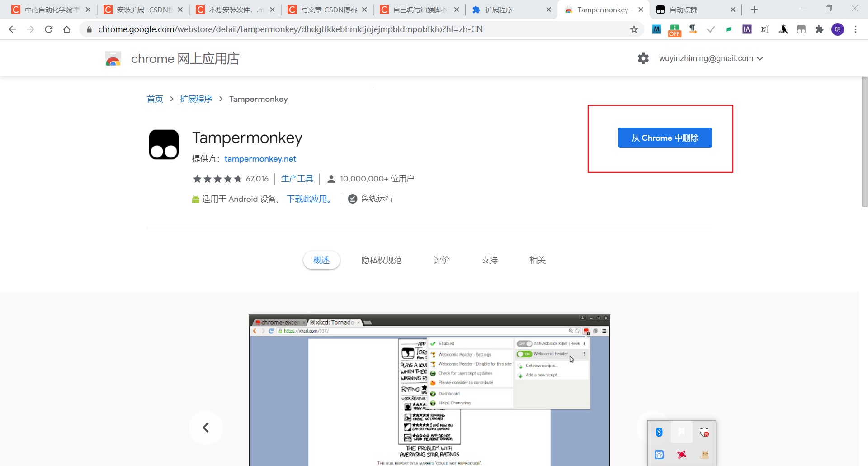Switch to the 隐私权规范 tab
This screenshot has height=466, width=868.
pos(382,260)
